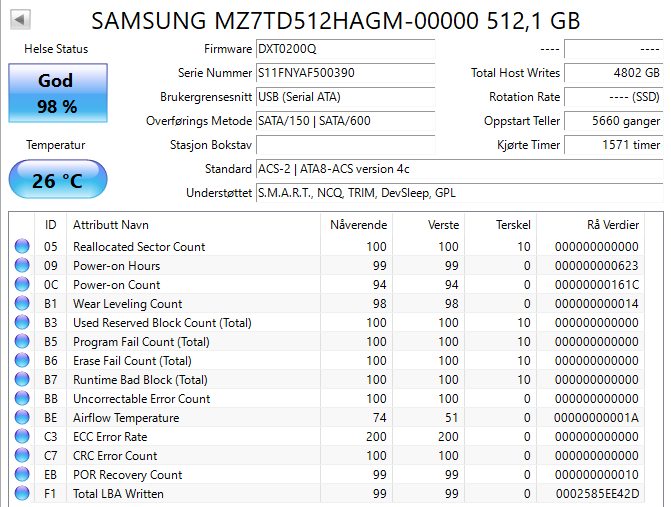The height and width of the screenshot is (507, 671).
Task: Select the Total LBA Written attribute name
Action: pyautogui.click(x=118, y=494)
